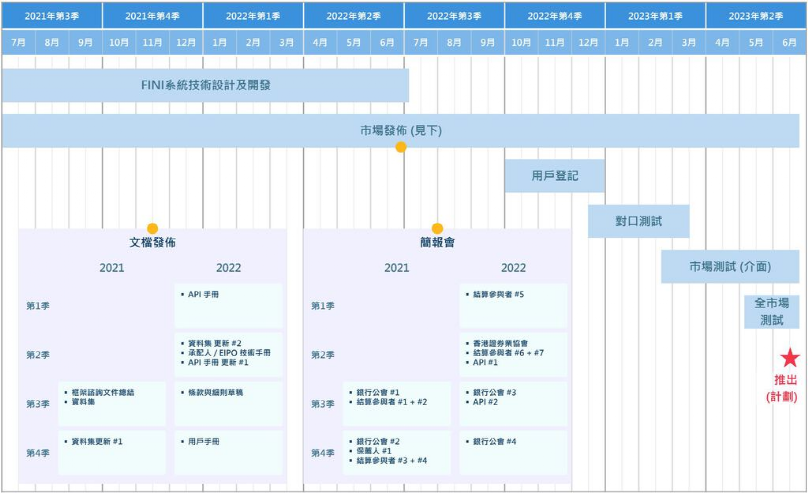The height and width of the screenshot is (493, 808).
Task: Click the '銀行公會 #4' item
Action: click(495, 441)
